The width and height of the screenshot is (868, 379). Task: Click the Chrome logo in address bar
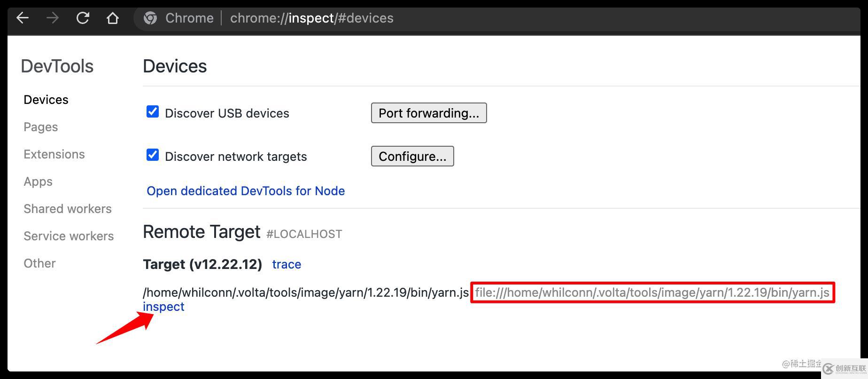pyautogui.click(x=150, y=18)
